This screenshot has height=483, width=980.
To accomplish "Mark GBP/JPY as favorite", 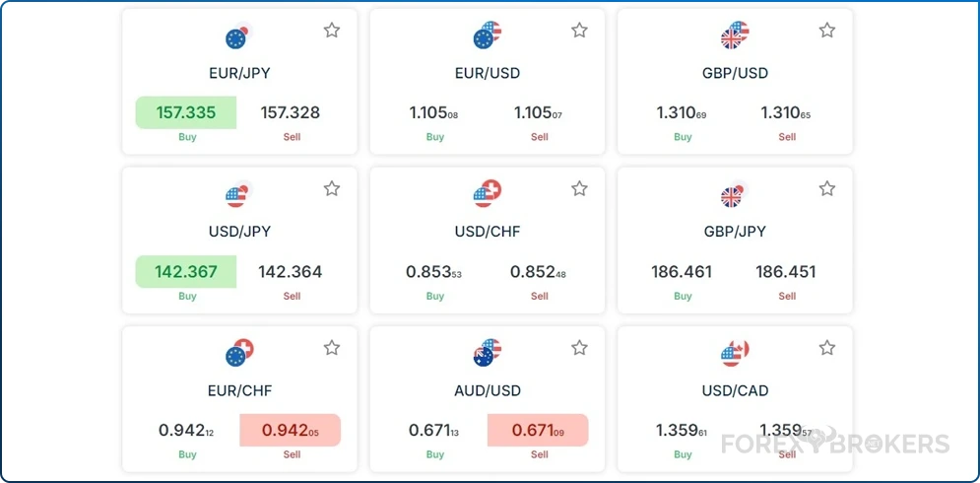I will point(827,188).
